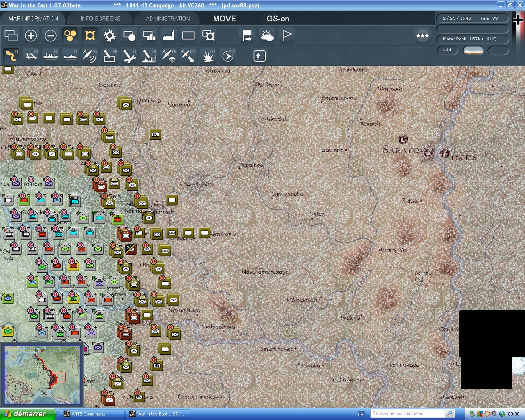Select the F1 move mode icon
Image resolution: width=525 pixels, height=420 pixels.
(x=11, y=56)
